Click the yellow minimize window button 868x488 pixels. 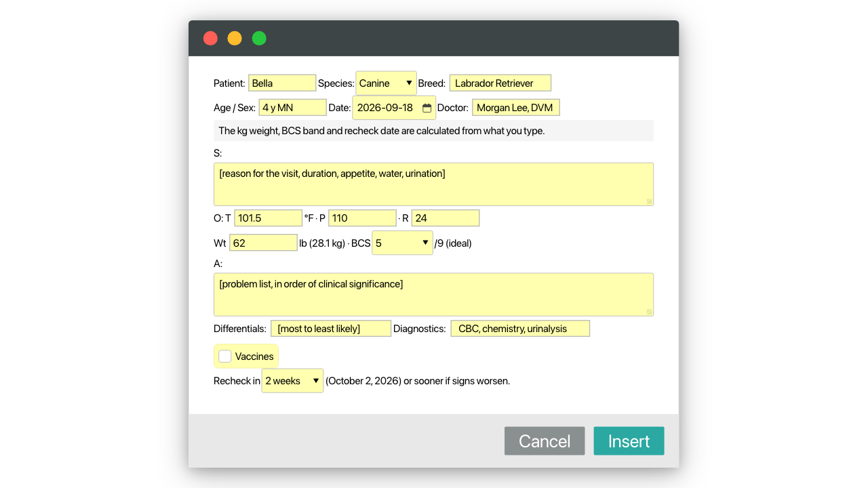235,39
